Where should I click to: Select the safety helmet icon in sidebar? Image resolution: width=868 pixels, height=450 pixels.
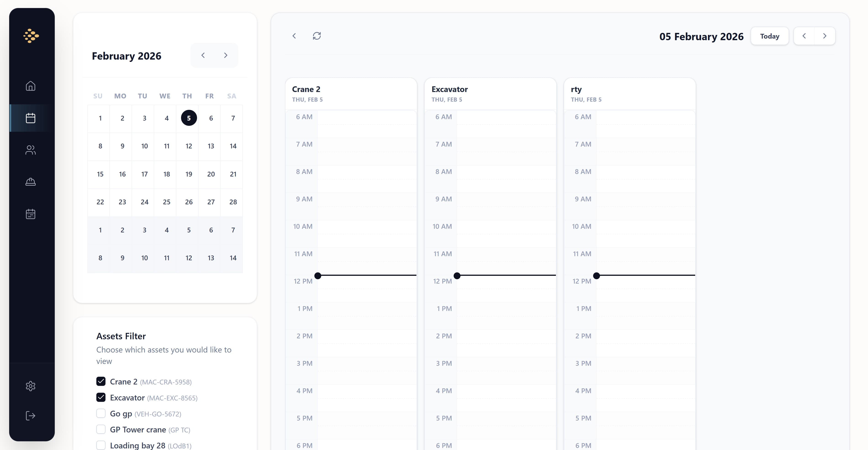(31, 182)
